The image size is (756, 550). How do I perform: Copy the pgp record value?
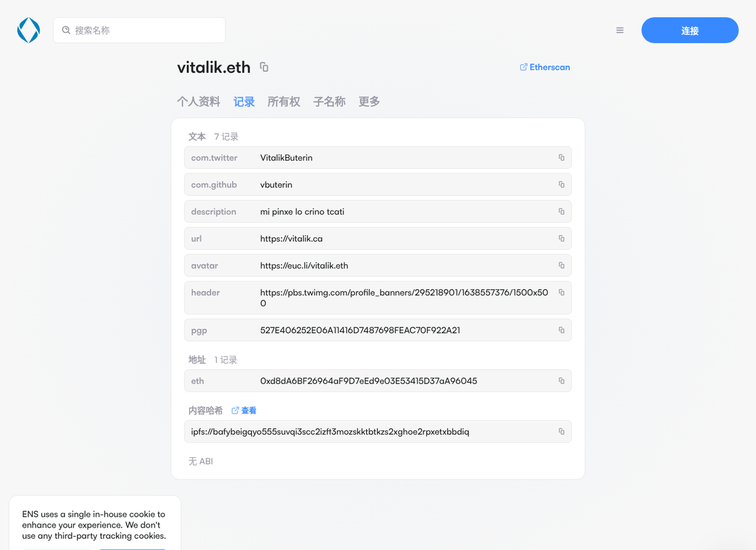tap(562, 330)
